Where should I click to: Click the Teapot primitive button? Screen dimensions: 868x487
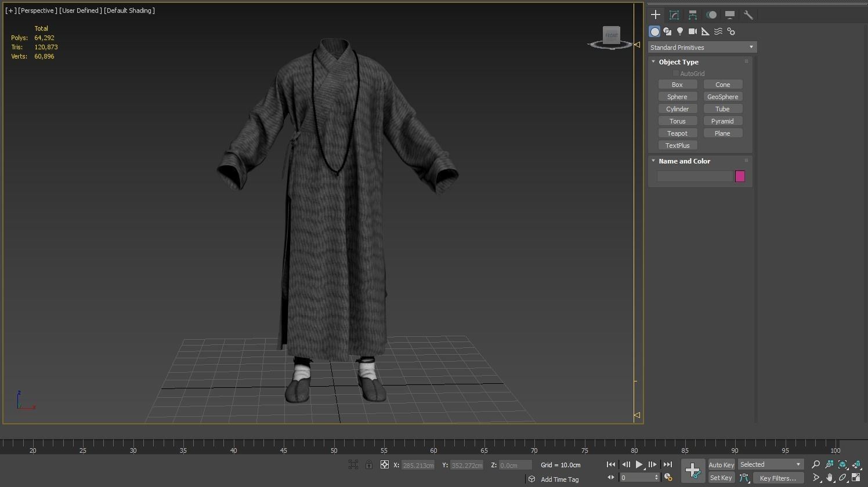coord(677,133)
